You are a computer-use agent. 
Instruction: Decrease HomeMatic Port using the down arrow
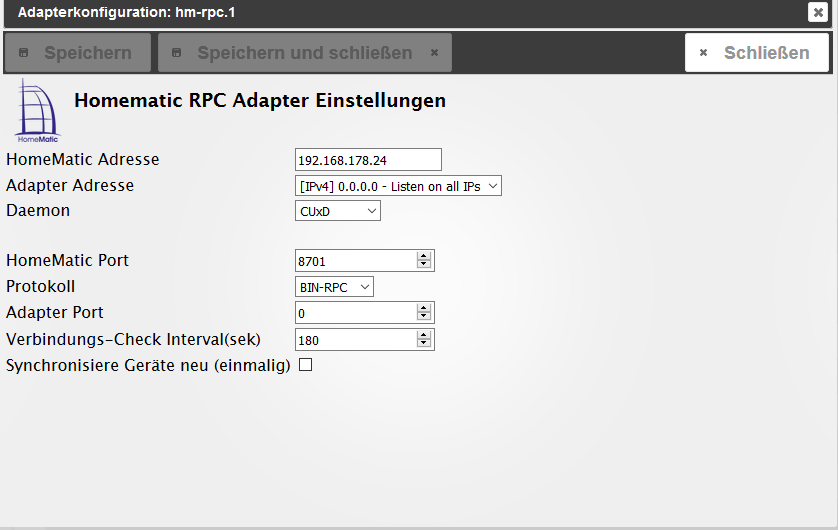pyautogui.click(x=424, y=264)
